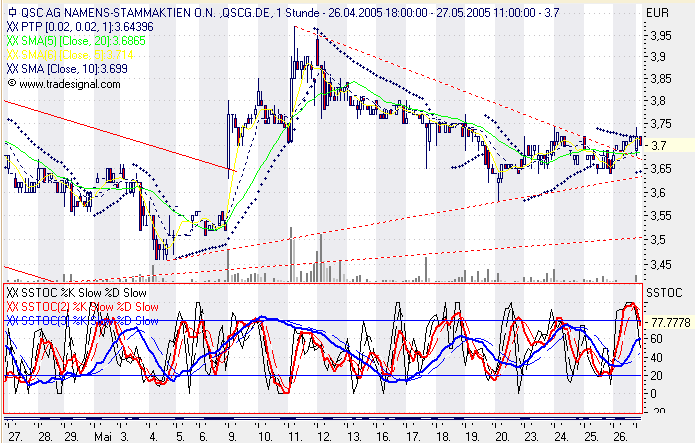Click the XX marker beside PTP indicator
Screen dimensions: 695x443
pos(13,27)
